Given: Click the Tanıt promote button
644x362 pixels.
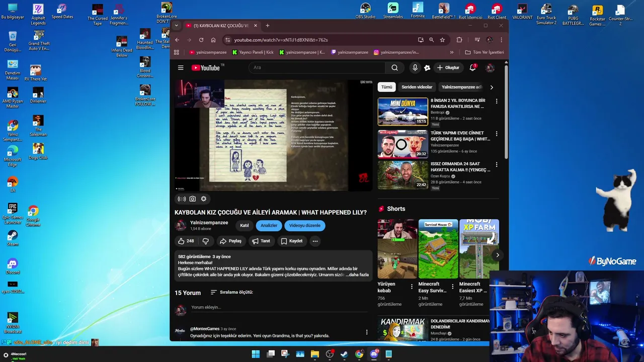Looking at the screenshot, I should pos(261,241).
